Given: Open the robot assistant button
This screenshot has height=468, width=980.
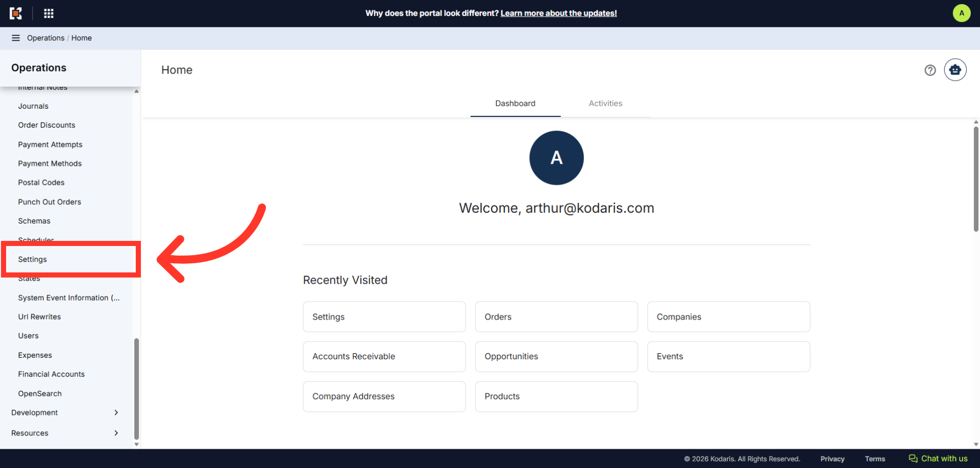Looking at the screenshot, I should (955, 70).
